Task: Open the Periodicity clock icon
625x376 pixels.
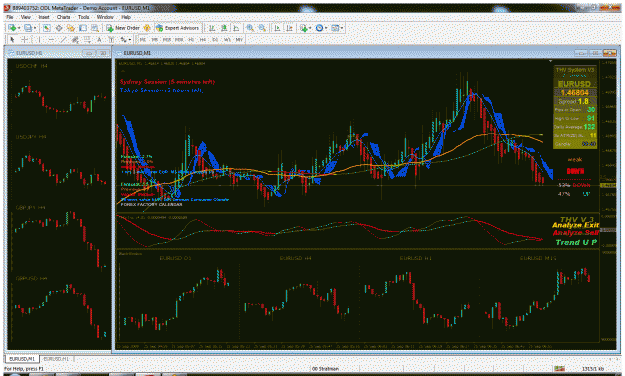Action: pos(319,28)
